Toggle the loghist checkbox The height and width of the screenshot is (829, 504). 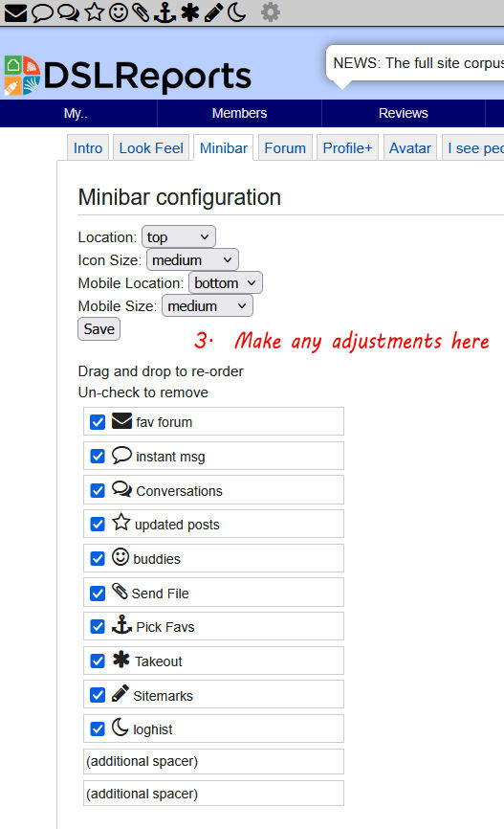click(x=98, y=729)
